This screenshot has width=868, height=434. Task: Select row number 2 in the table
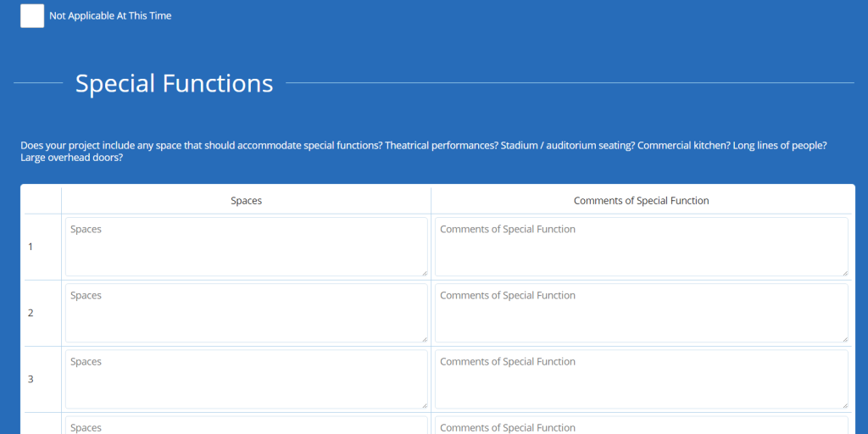[x=31, y=313]
